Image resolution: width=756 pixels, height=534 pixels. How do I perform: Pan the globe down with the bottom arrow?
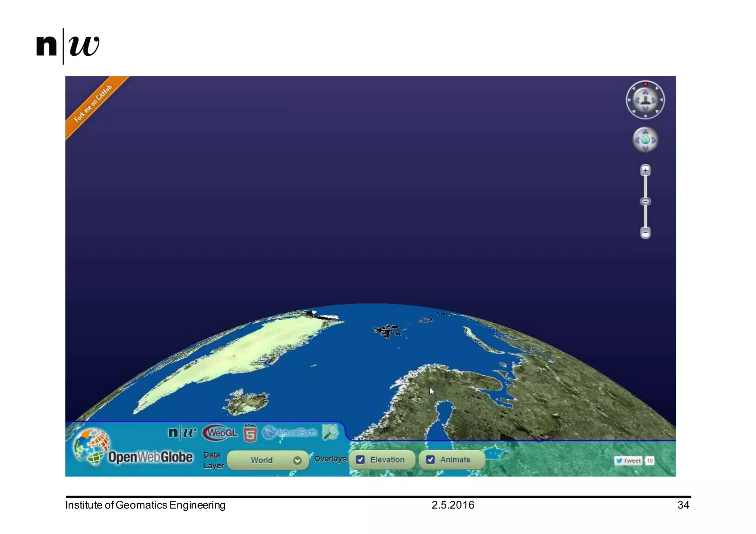click(645, 148)
